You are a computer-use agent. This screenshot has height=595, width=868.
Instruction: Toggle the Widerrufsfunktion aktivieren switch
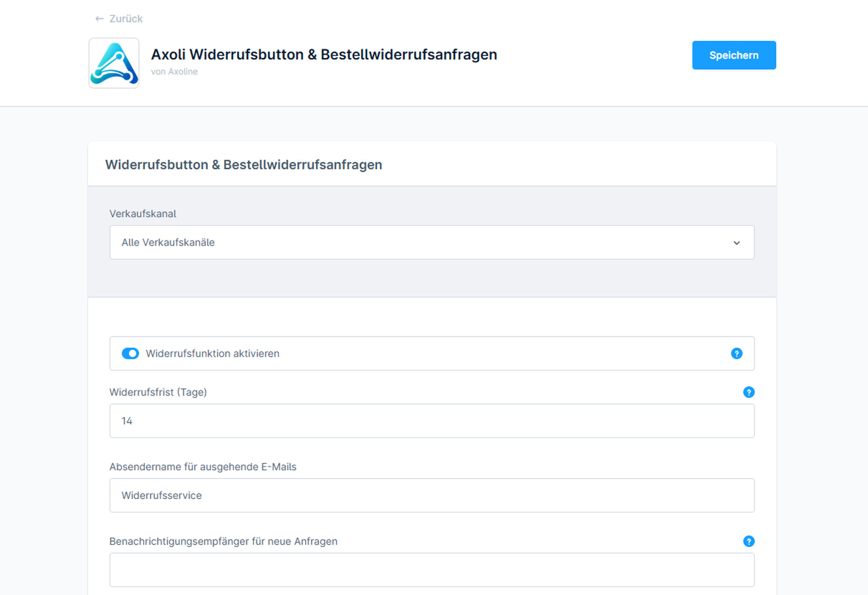(x=130, y=354)
